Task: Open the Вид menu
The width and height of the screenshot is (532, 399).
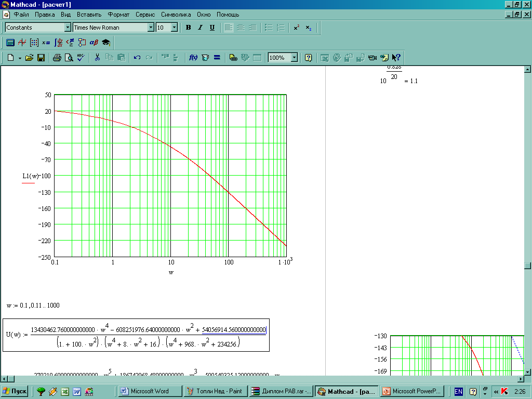Action: point(66,15)
